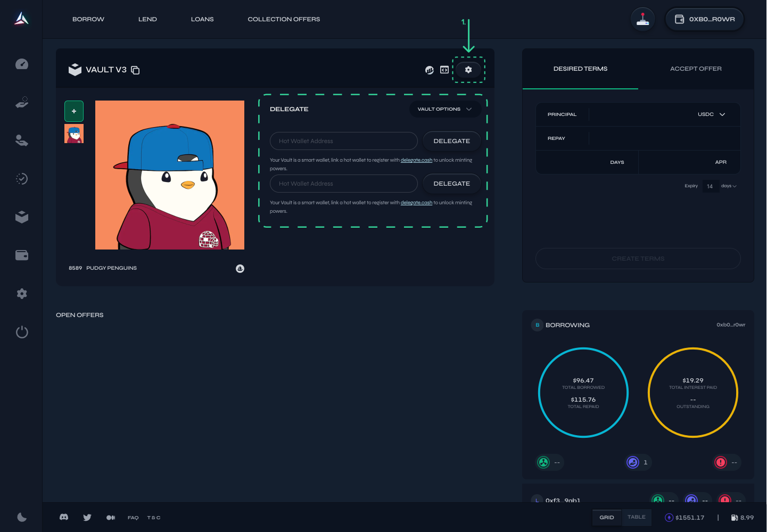Open the Discord link in the footer
This screenshot has width=767, height=532.
point(64,517)
